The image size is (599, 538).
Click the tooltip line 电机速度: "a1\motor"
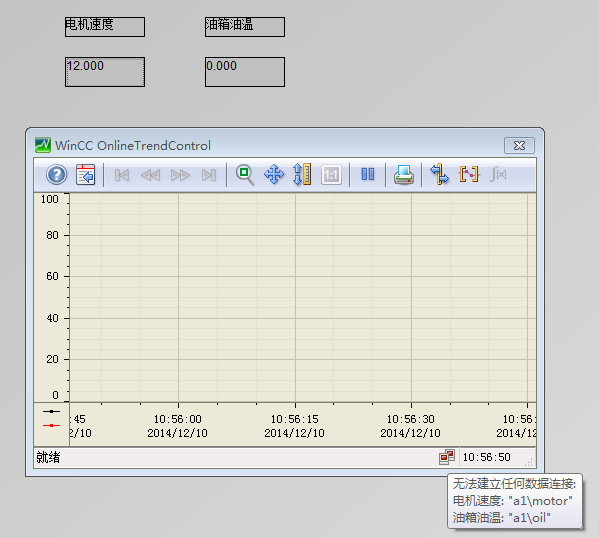pyautogui.click(x=513, y=501)
